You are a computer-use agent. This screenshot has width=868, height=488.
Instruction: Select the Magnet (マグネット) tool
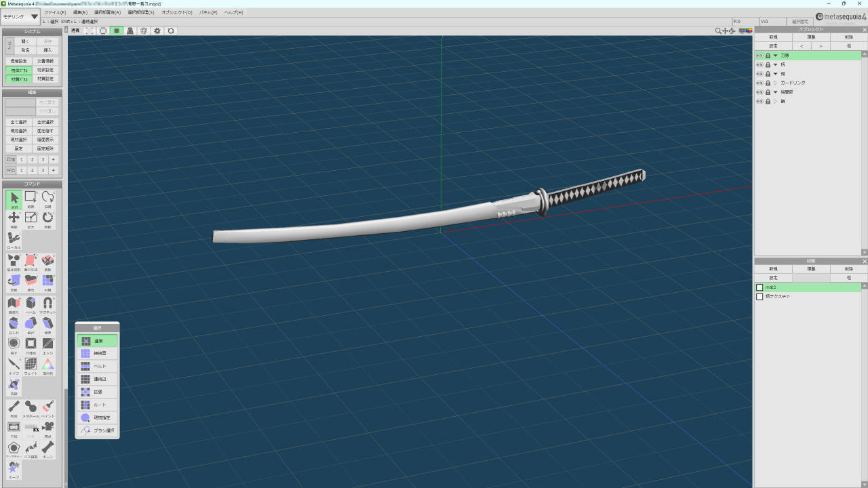[x=47, y=305]
